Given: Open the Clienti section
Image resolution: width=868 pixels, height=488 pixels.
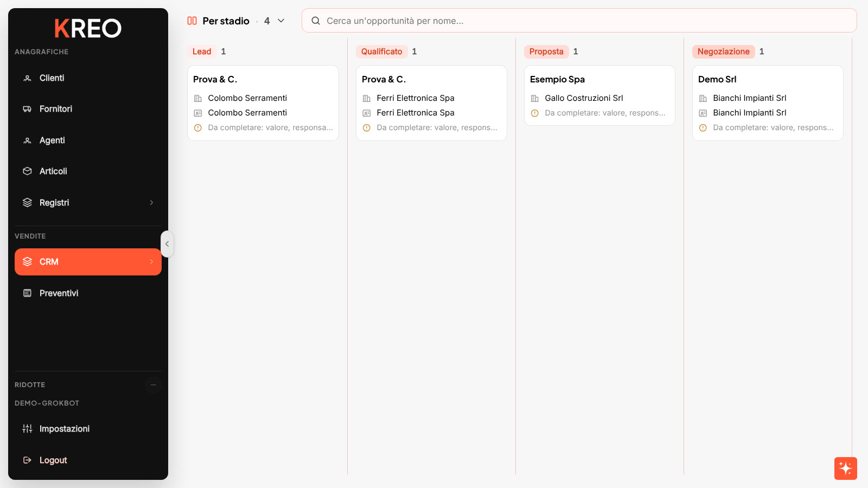Looking at the screenshot, I should (88, 78).
